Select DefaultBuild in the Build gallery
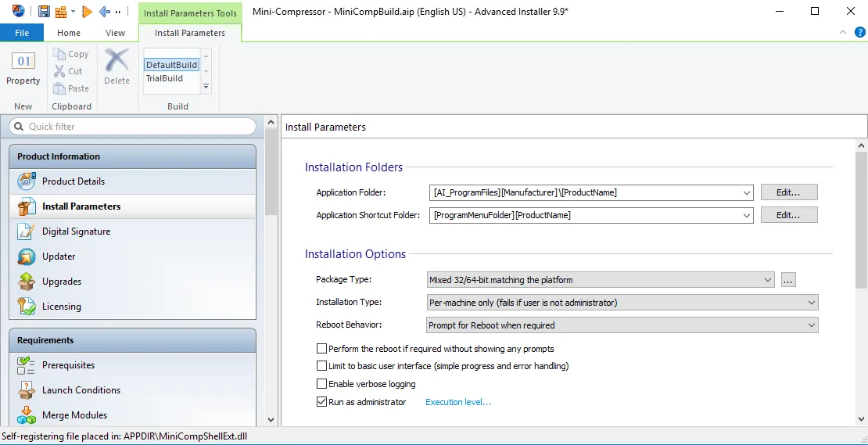Image resolution: width=868 pixels, height=445 pixels. [171, 65]
